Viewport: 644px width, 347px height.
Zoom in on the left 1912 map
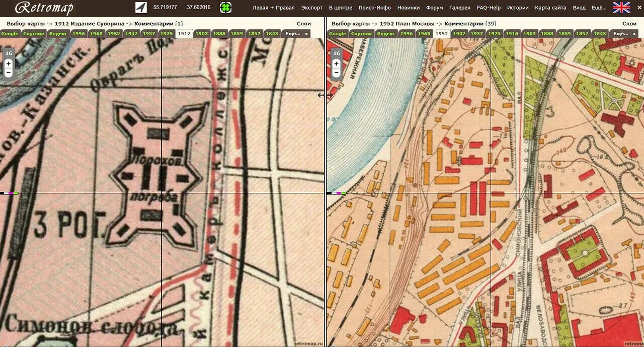pos(9,64)
